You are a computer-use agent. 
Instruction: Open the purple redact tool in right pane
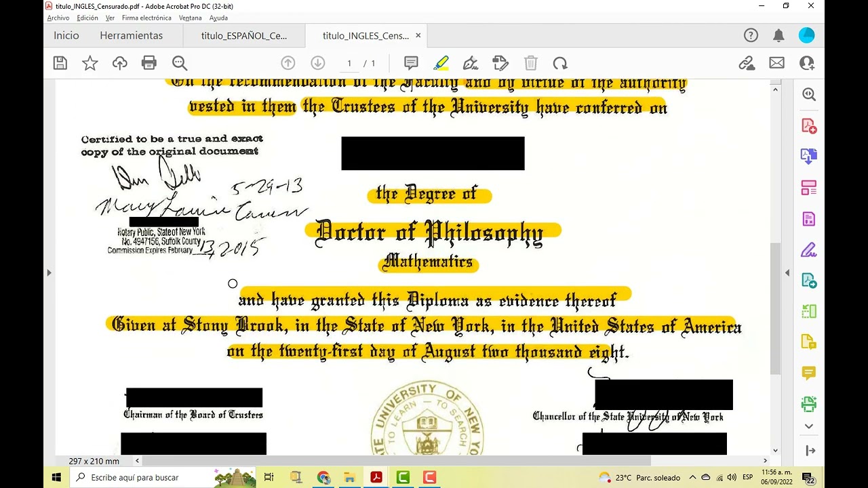[809, 219]
